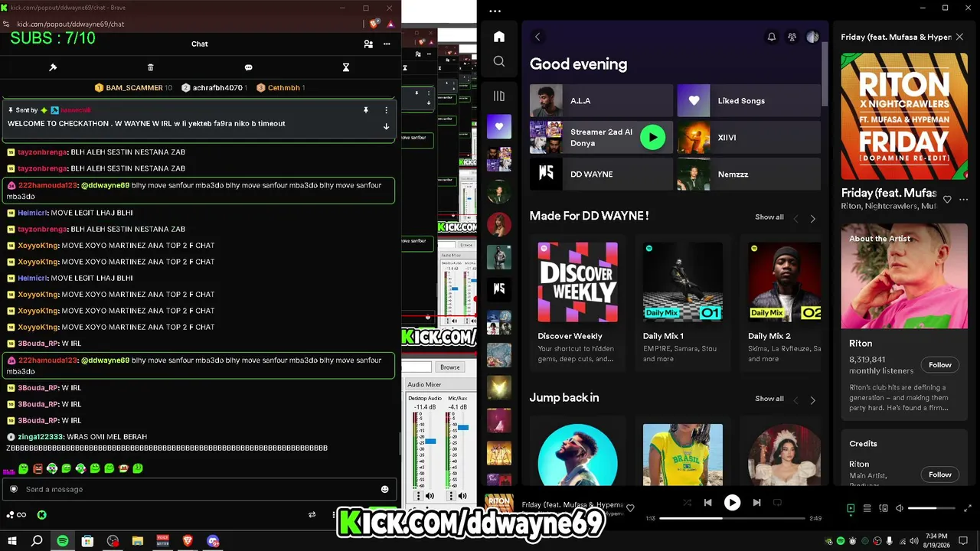This screenshot has height=551, width=980.
Task: Play Streamer 2ad Al Donya playlist
Action: pos(652,137)
